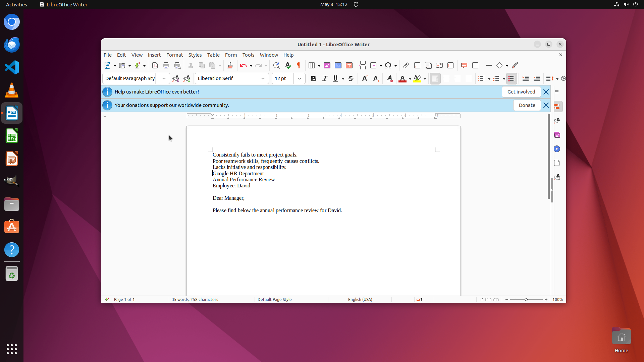
Task: Set Justified alignment
Action: tap(469, 78)
